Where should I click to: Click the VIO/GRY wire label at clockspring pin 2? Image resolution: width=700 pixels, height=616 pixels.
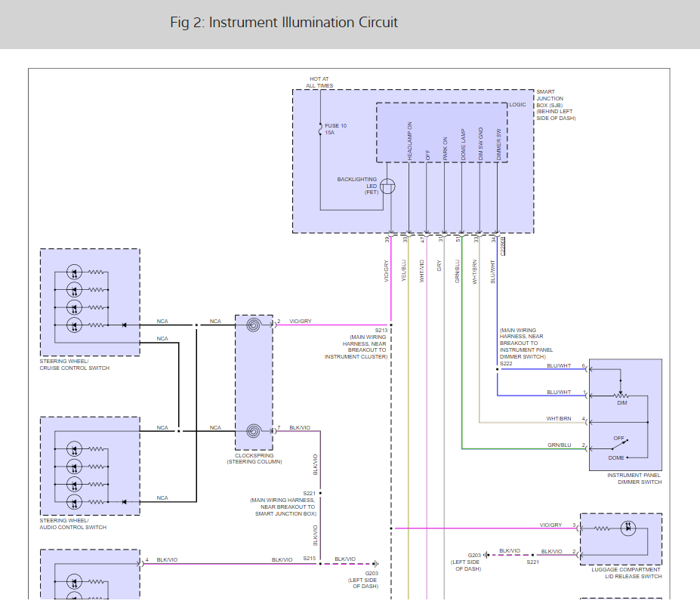tap(299, 322)
